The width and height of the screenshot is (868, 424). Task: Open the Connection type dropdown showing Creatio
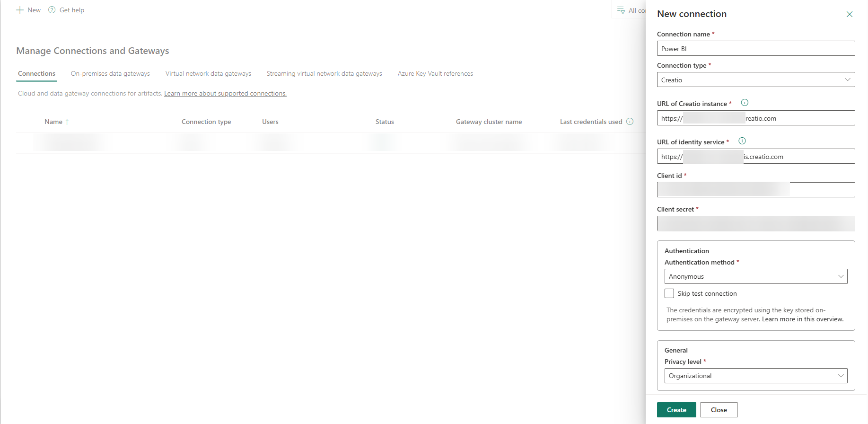coord(756,79)
